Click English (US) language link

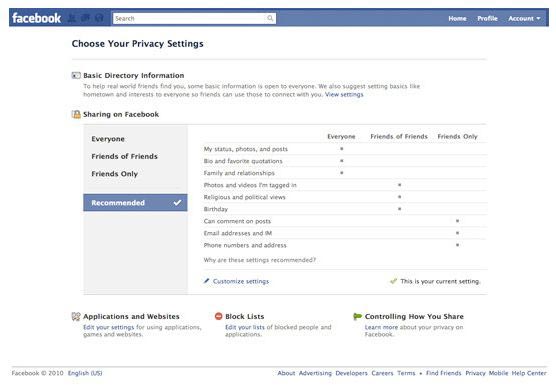tap(85, 373)
